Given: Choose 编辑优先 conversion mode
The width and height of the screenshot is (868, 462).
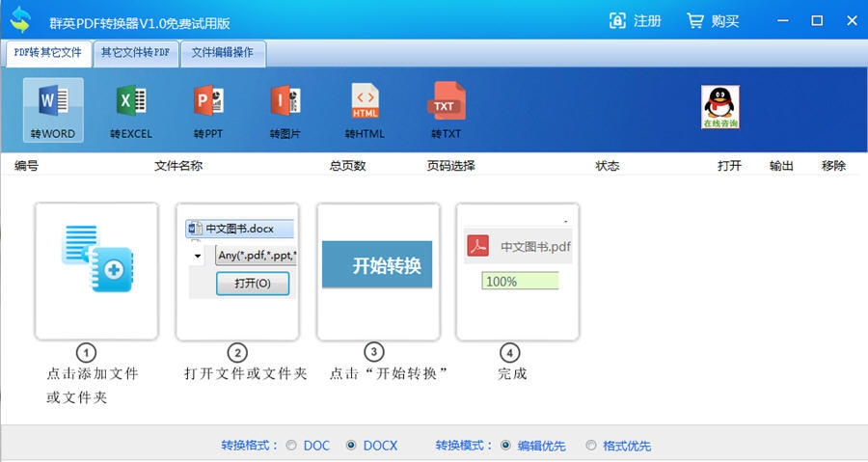Looking at the screenshot, I should (505, 445).
